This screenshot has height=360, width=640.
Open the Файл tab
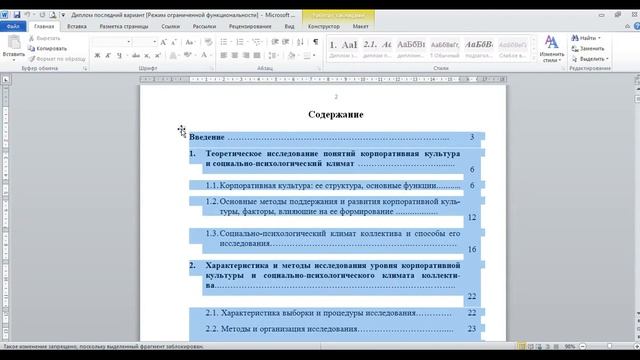pos(13,26)
